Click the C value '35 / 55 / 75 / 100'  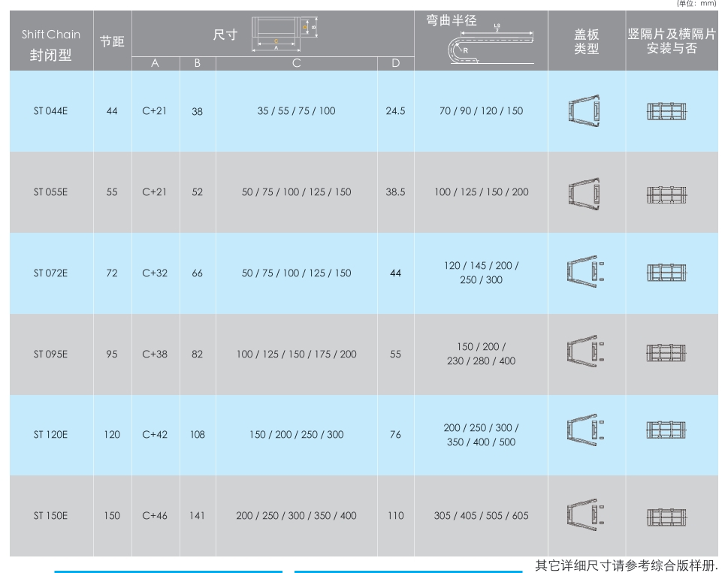pos(296,111)
